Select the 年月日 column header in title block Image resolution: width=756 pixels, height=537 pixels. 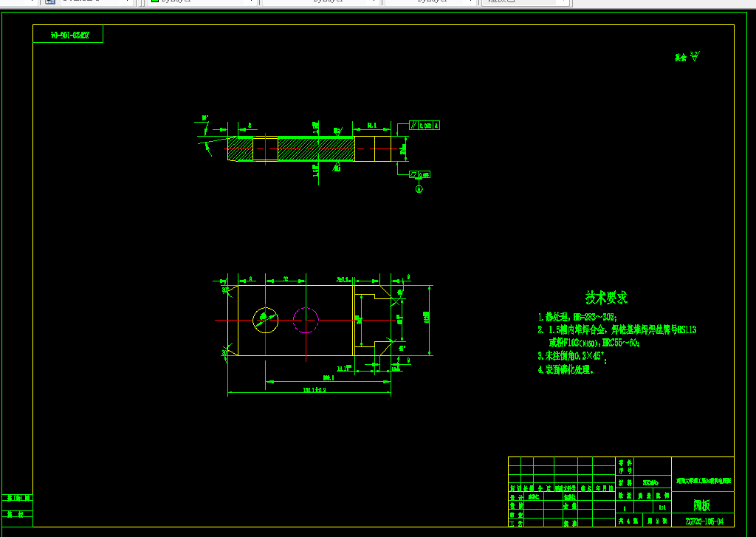(605, 488)
